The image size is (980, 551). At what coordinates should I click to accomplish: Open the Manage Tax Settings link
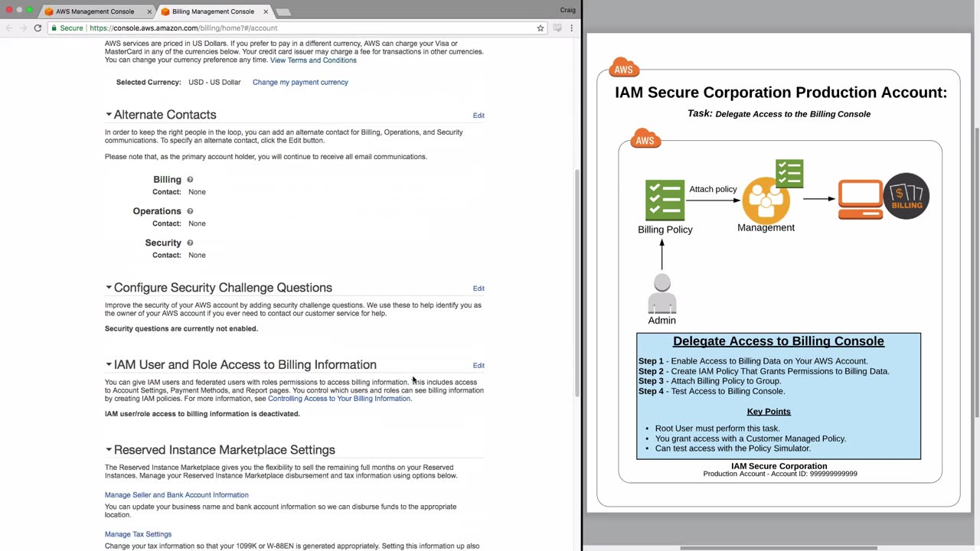pos(138,534)
